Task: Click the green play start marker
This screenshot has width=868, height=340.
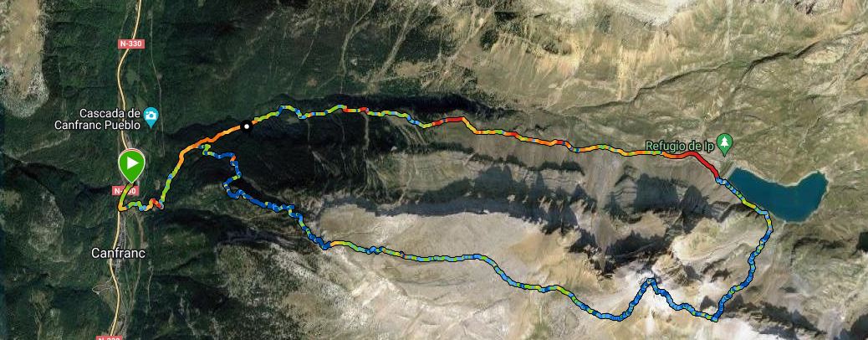Action: pyautogui.click(x=131, y=164)
